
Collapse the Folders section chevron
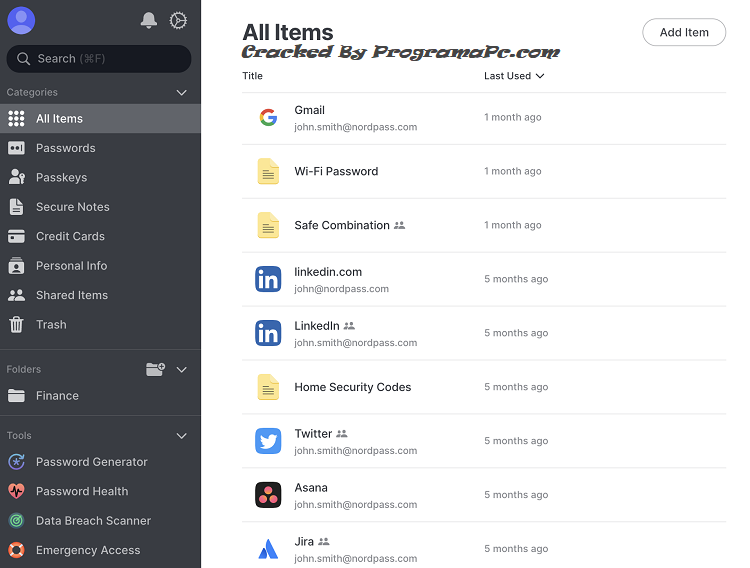182,369
